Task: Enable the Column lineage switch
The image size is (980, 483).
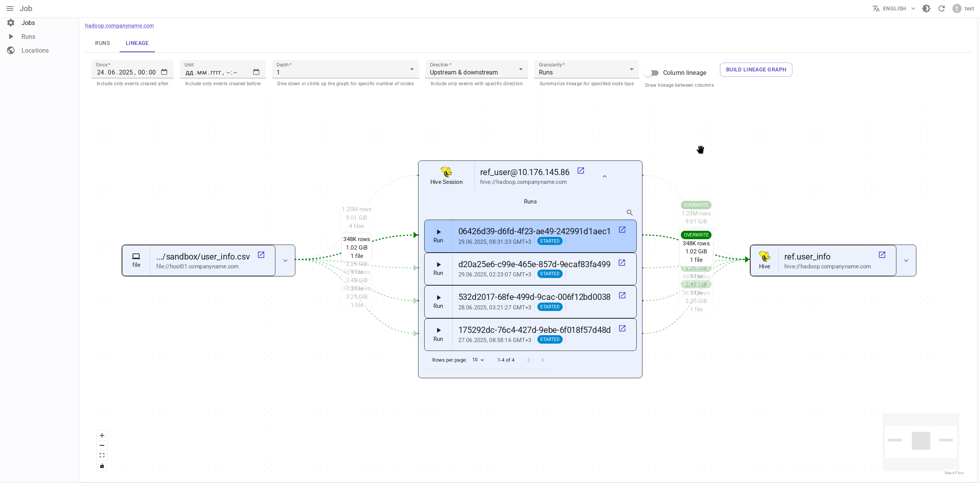Action: point(652,73)
